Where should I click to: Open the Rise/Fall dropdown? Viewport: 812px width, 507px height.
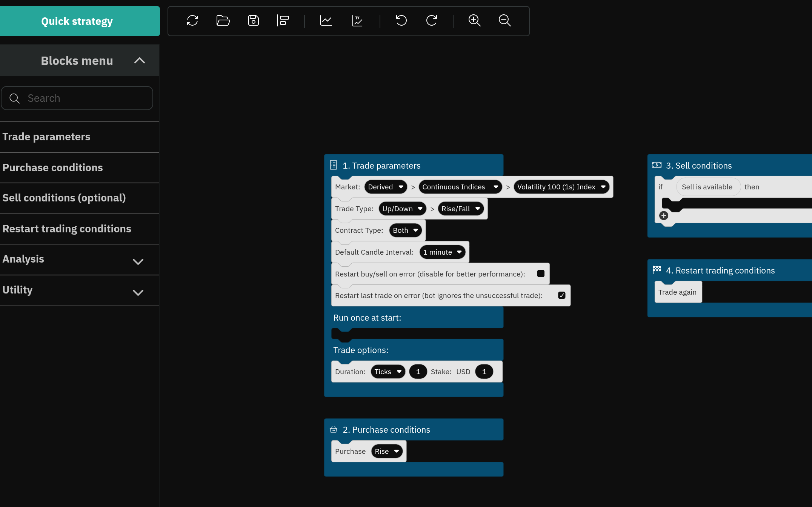pyautogui.click(x=461, y=209)
